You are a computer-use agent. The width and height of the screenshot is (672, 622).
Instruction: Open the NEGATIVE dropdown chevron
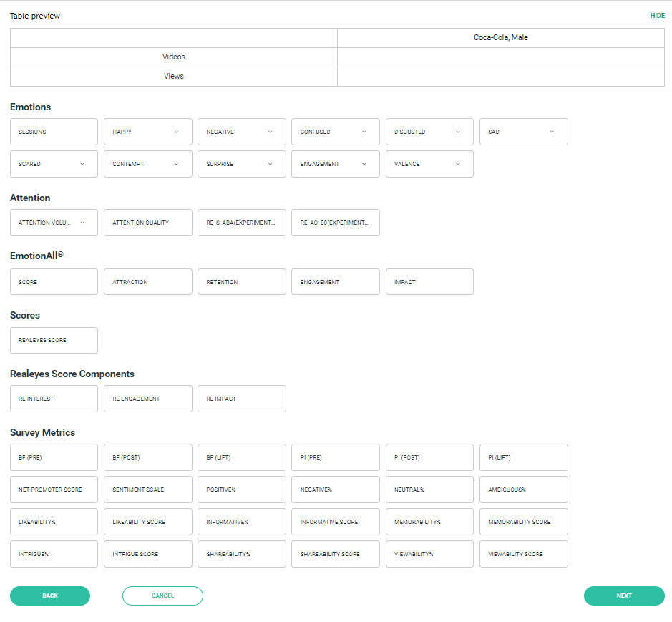point(270,132)
